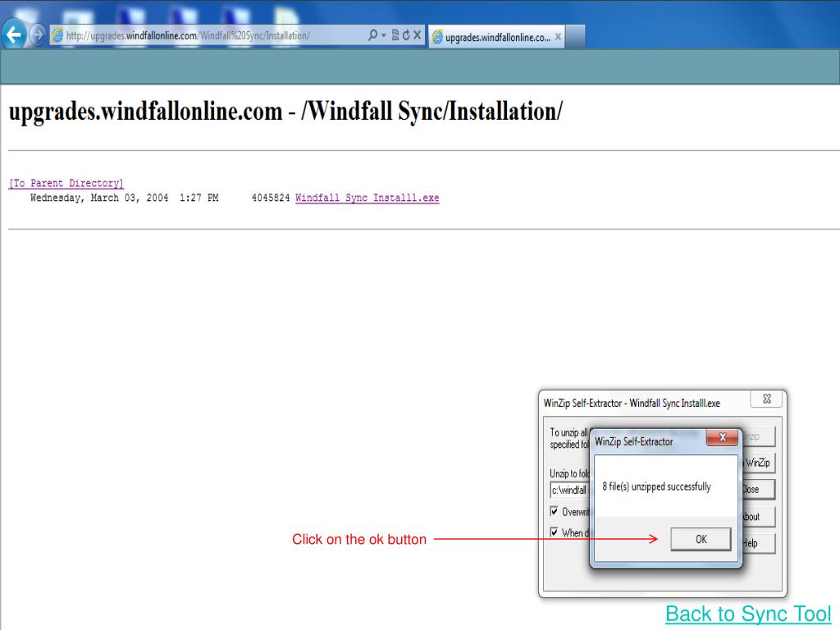This screenshot has width=840, height=630.
Task: Open the To Parent Directory link
Action: pyautogui.click(x=66, y=183)
